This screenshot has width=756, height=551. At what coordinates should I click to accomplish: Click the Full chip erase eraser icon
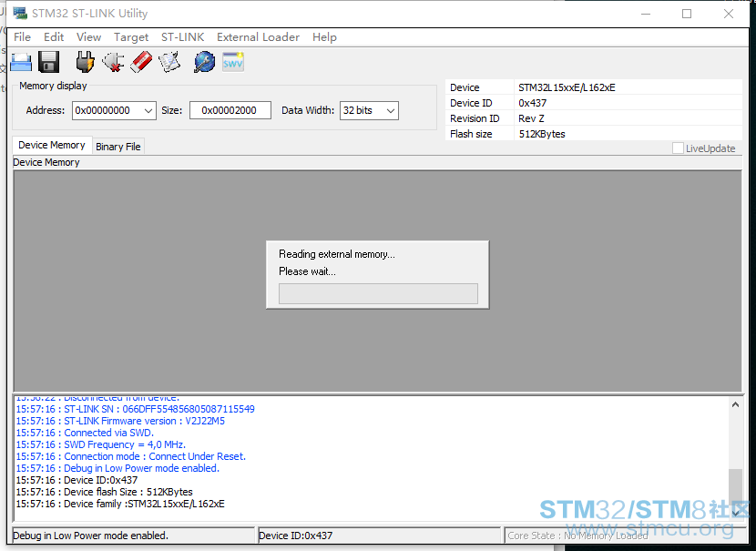[141, 62]
